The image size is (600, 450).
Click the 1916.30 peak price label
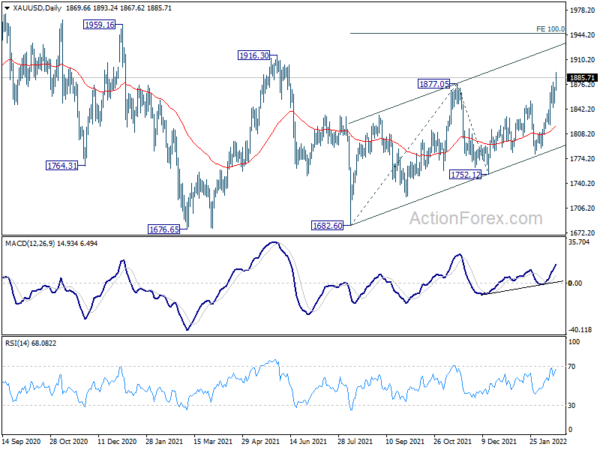tap(254, 56)
